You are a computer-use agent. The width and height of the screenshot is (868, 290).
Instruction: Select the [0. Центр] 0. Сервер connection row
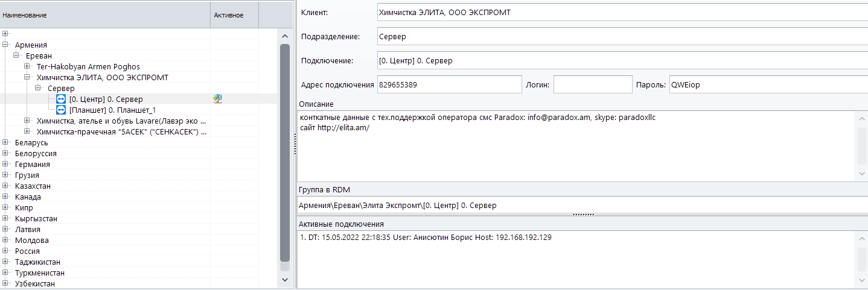point(138,99)
